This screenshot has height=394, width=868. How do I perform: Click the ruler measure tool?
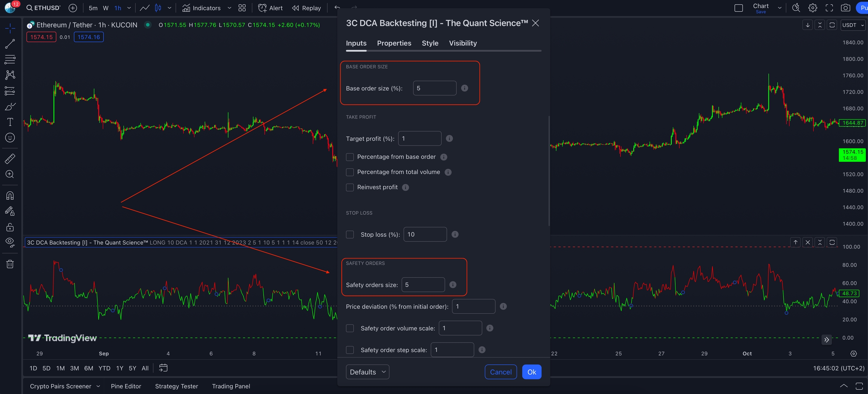tap(10, 159)
